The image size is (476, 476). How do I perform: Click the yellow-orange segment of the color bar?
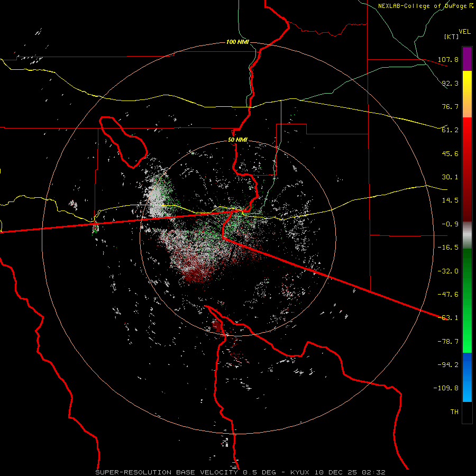[467, 94]
